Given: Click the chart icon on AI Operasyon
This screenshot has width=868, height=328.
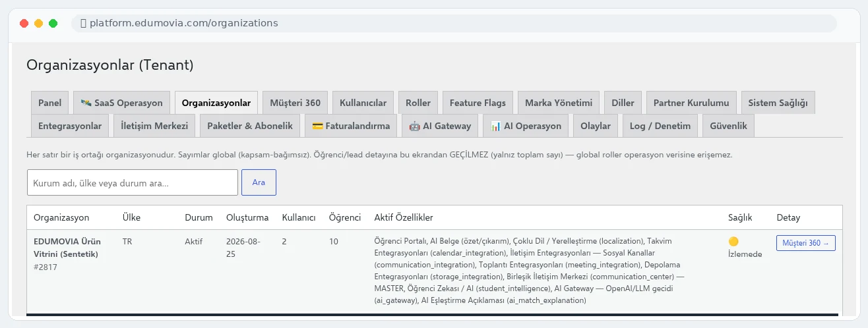Looking at the screenshot, I should pos(496,126).
